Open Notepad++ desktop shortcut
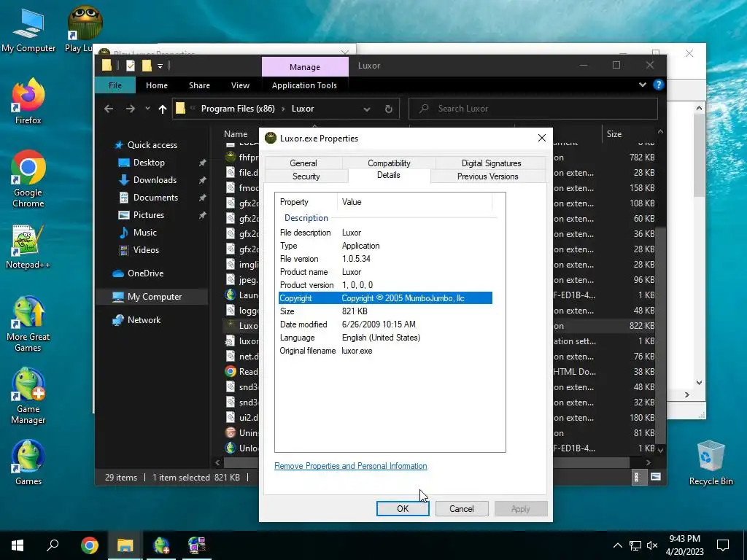Screen dimensions: 747x560 tap(28, 246)
